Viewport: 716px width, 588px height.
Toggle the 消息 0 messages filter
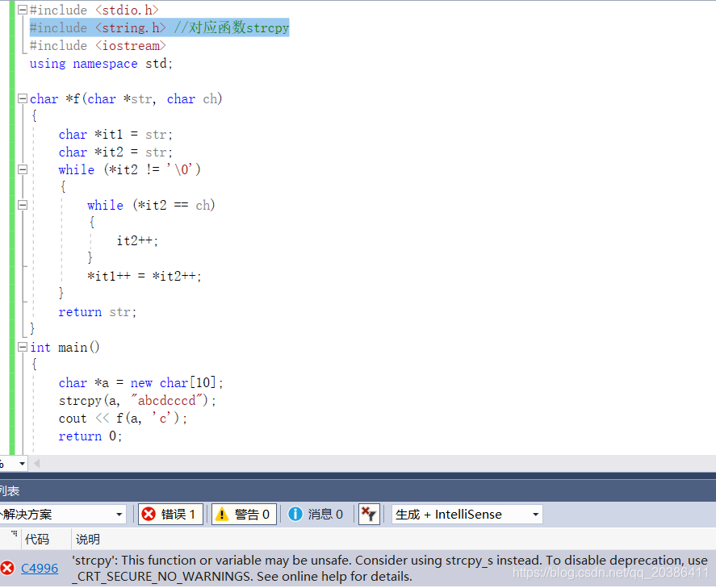tap(316, 515)
